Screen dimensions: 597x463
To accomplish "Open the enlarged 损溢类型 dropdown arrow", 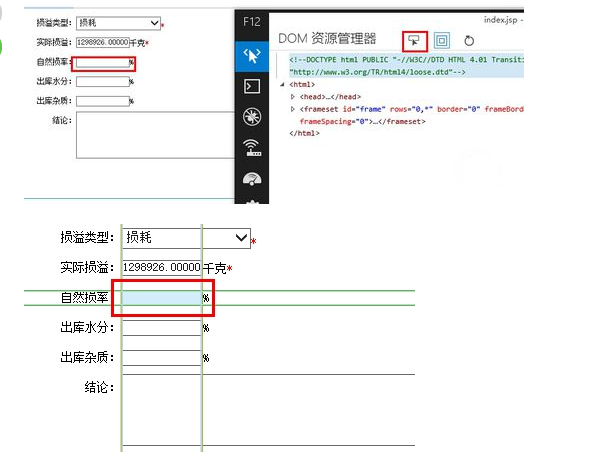I will coord(241,238).
